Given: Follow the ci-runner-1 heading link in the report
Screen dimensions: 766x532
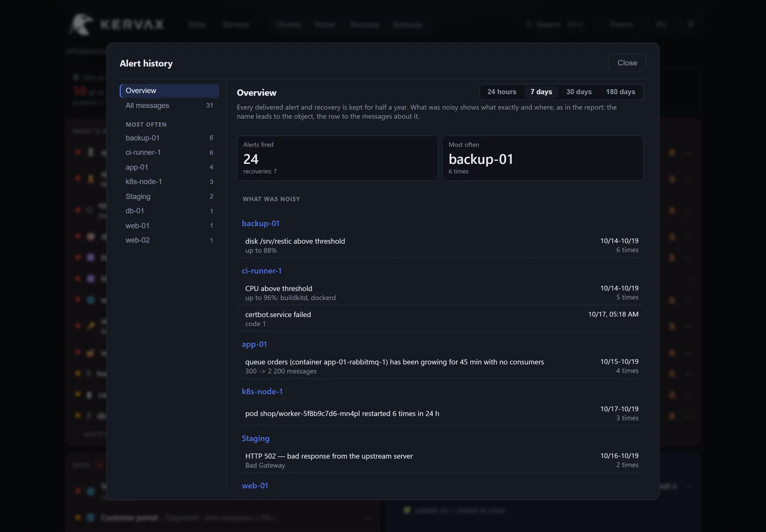Looking at the screenshot, I should pos(262,271).
